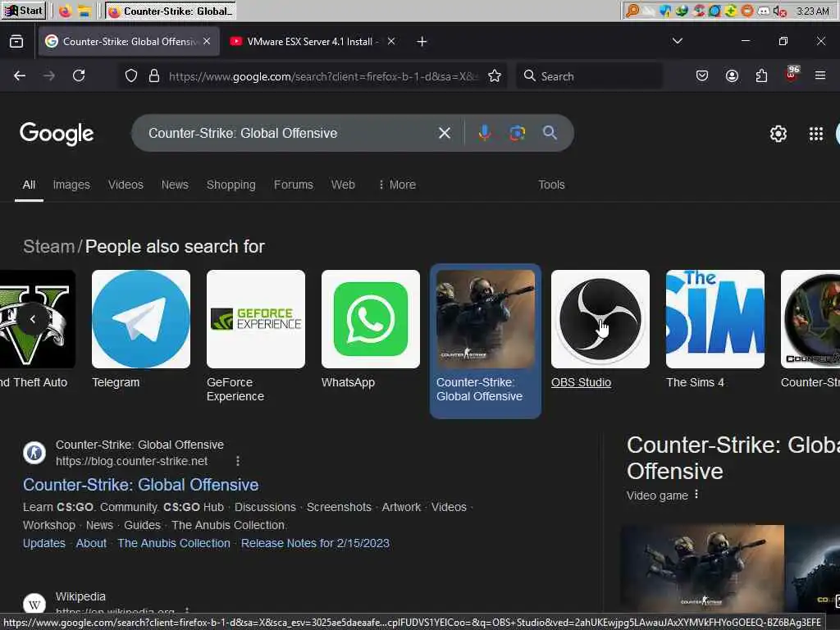The width and height of the screenshot is (840, 630).
Task: Open a new tab with plus button
Action: click(422, 41)
